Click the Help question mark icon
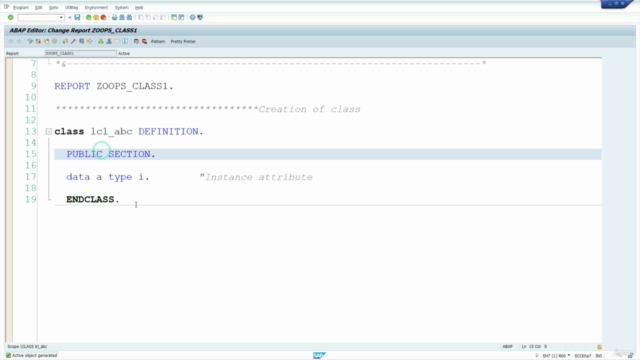The width and height of the screenshot is (640, 360). 193,18
